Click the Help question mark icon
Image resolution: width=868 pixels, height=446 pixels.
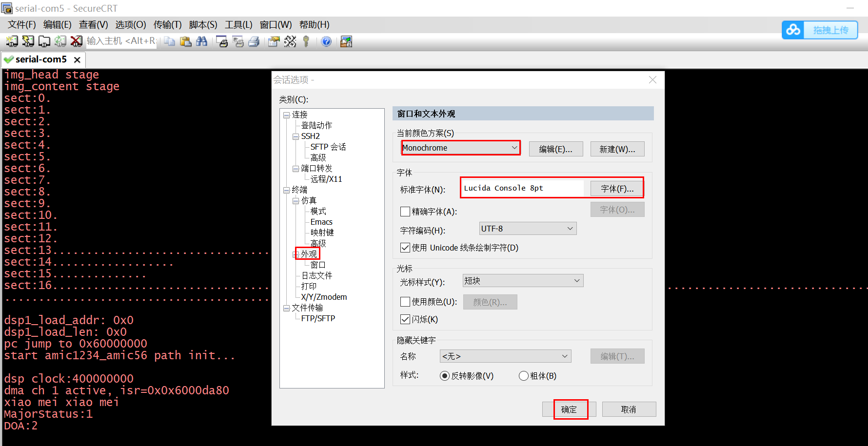326,41
